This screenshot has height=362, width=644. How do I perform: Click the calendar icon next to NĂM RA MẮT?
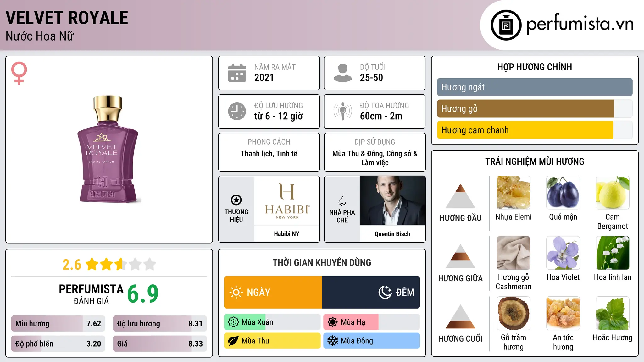[x=237, y=73]
